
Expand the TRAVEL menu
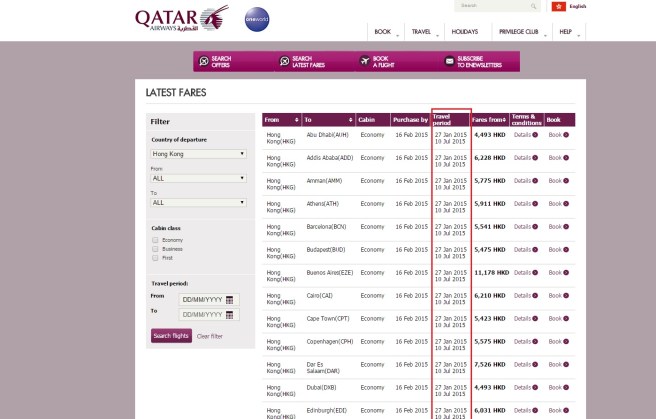(x=424, y=32)
